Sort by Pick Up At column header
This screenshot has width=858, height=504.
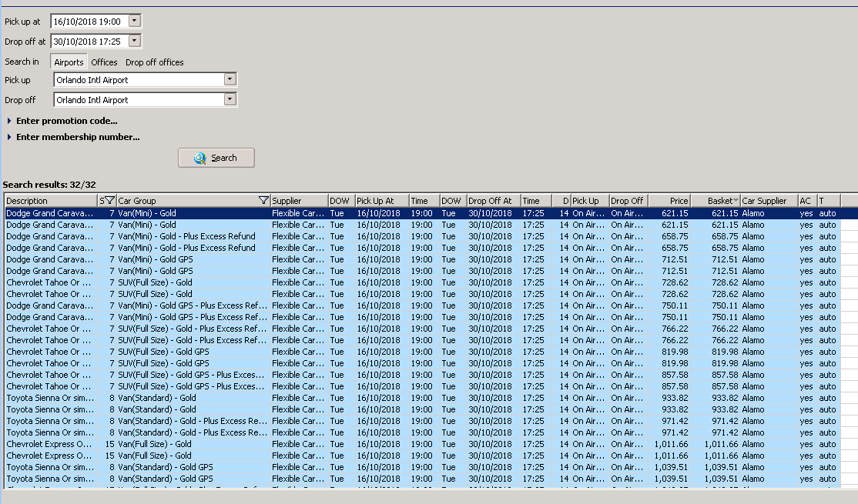[x=382, y=201]
